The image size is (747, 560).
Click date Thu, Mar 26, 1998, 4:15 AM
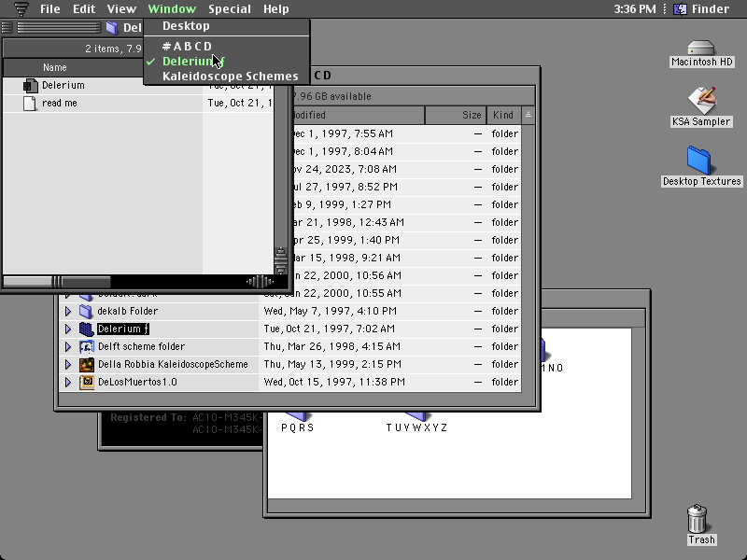click(332, 346)
